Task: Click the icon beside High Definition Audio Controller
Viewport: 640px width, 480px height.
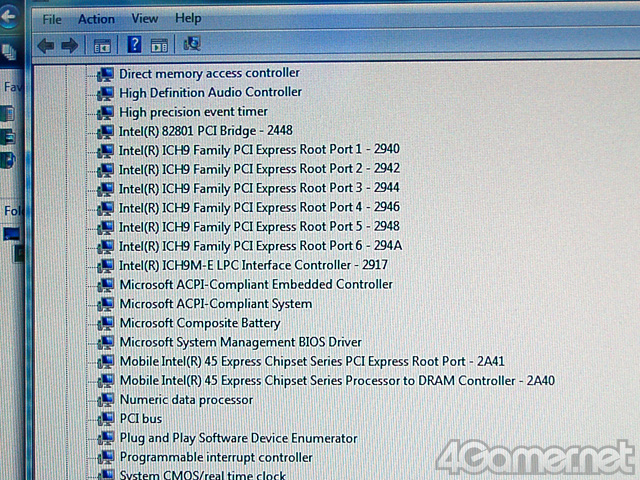Action: click(105, 93)
